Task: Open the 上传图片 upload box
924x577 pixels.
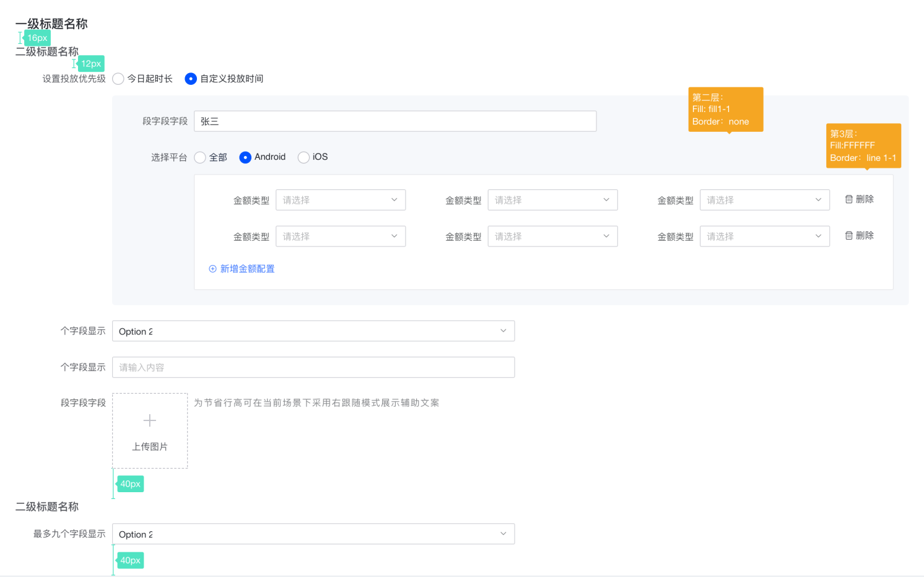Action: [150, 431]
